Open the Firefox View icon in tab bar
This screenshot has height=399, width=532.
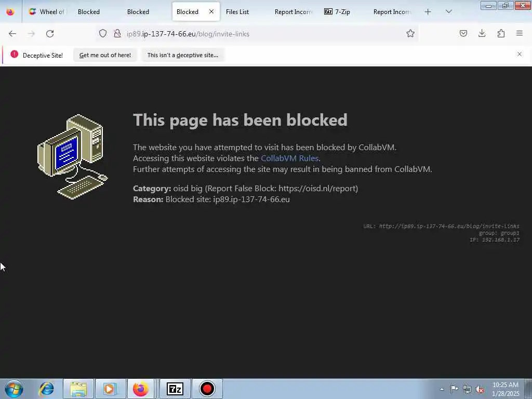tap(10, 12)
